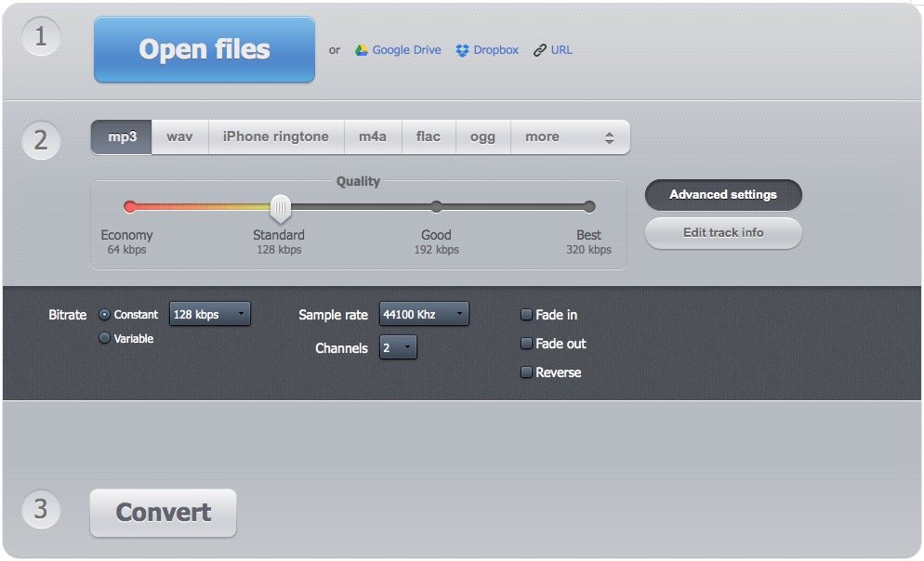The width and height of the screenshot is (924, 561).
Task: Select Variable bitrate radio button
Action: (x=104, y=338)
